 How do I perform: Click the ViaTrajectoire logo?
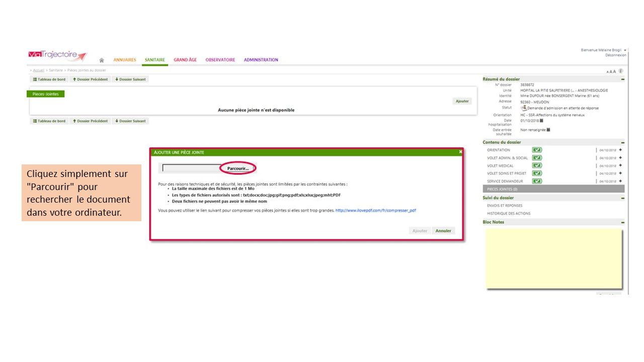(x=57, y=55)
